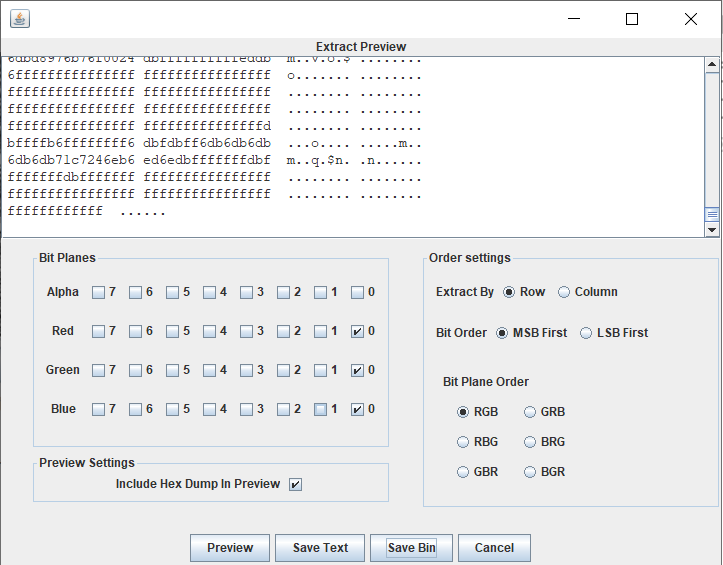
Task: Enable Blue bit plane 2 checkbox
Action: point(283,410)
